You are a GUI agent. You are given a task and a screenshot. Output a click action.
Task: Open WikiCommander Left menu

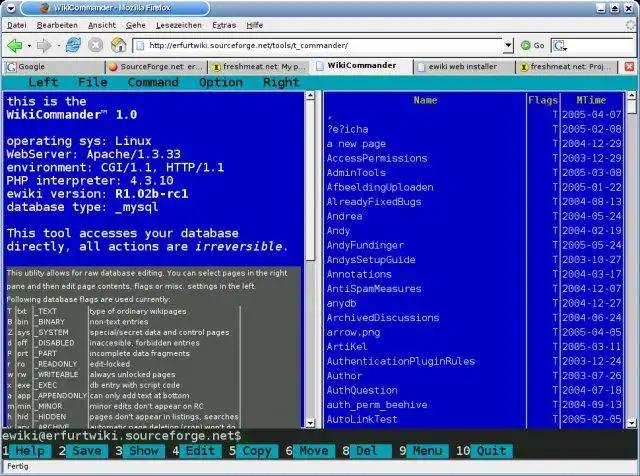pos(43,82)
